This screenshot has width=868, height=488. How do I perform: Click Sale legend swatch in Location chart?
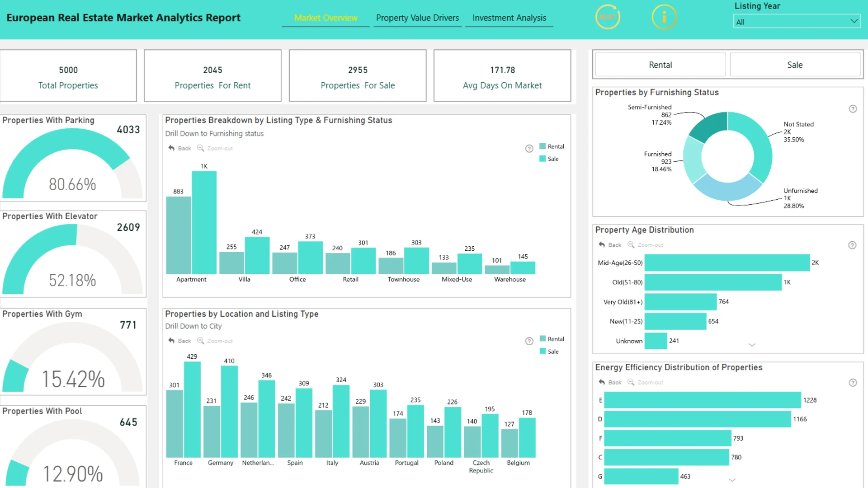[542, 351]
